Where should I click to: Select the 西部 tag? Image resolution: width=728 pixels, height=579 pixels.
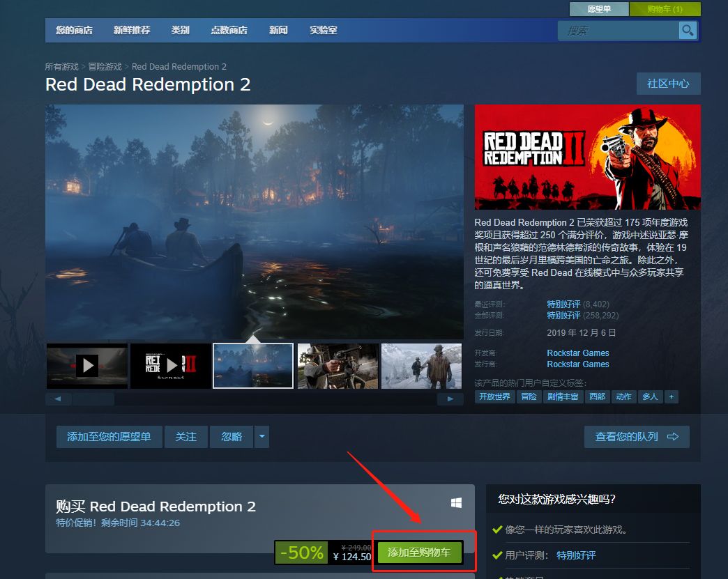(x=597, y=396)
